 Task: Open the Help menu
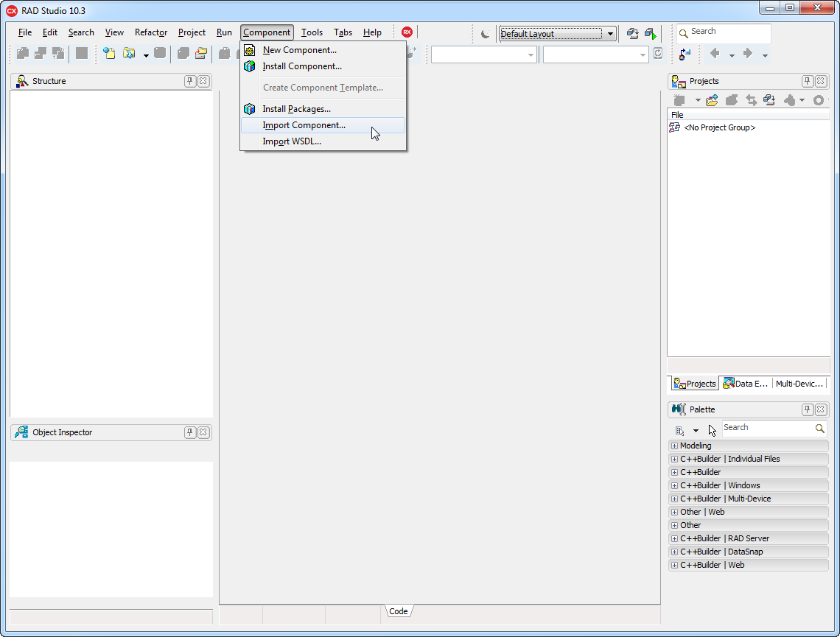pos(372,32)
